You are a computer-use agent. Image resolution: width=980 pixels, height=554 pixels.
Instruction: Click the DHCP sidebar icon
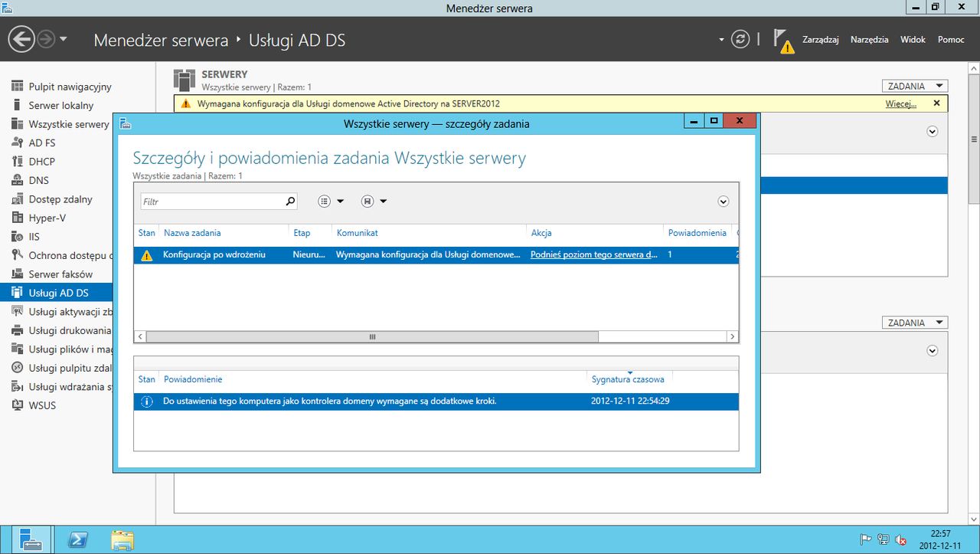click(x=17, y=162)
